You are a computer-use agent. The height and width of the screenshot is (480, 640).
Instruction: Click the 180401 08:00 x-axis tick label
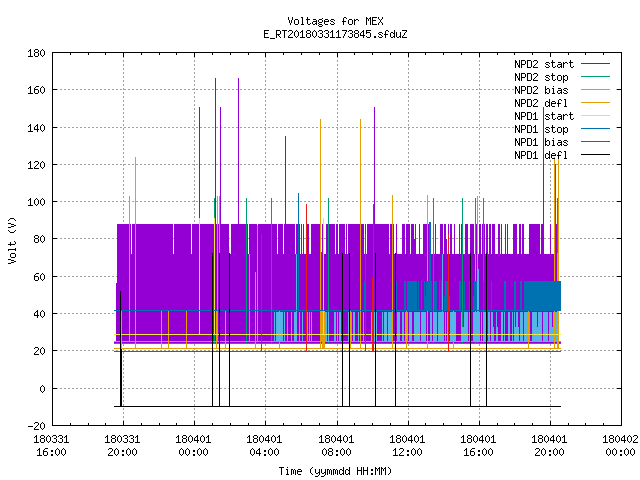point(336,446)
